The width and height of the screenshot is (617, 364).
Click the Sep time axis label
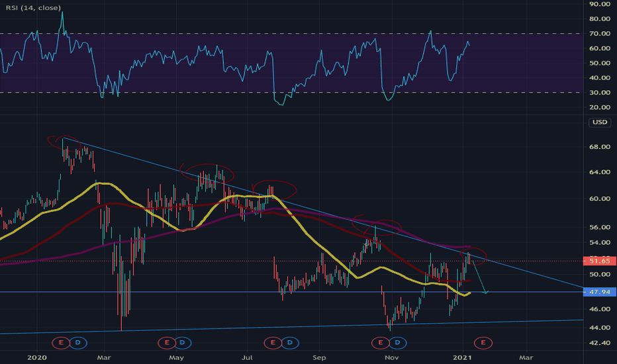tap(319, 357)
